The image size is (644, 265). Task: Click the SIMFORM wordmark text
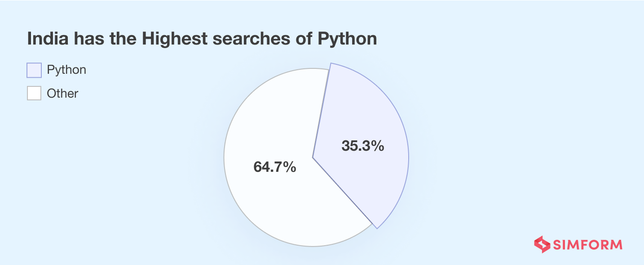point(587,245)
